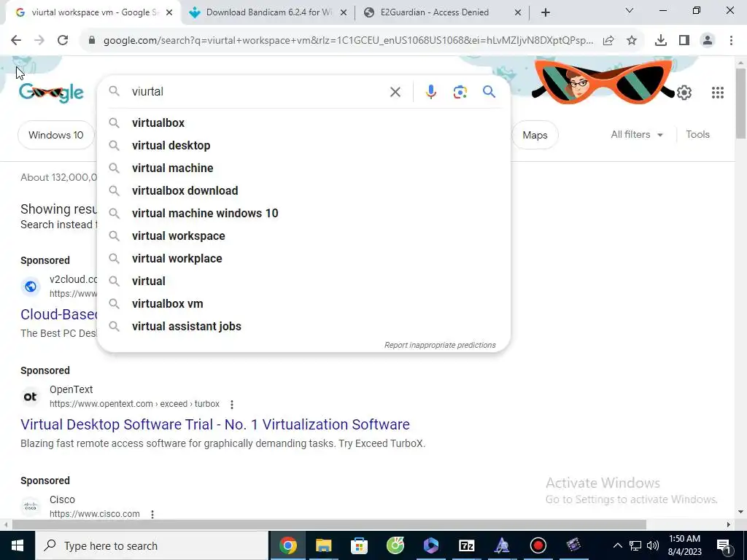Choose the virtual desktop suggestion
Screen dimensions: 747x560
tap(303, 146)
